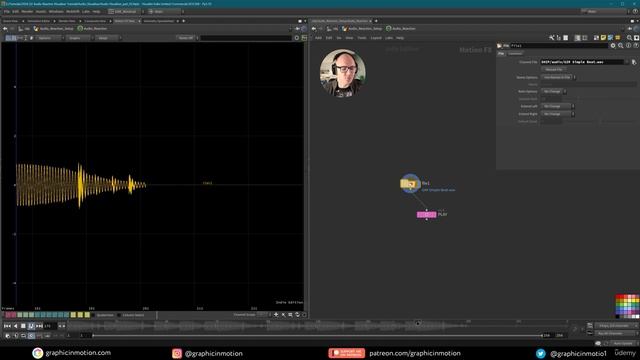Add new pane tab in network pane
This screenshot has height=360, width=640.
click(376, 21)
